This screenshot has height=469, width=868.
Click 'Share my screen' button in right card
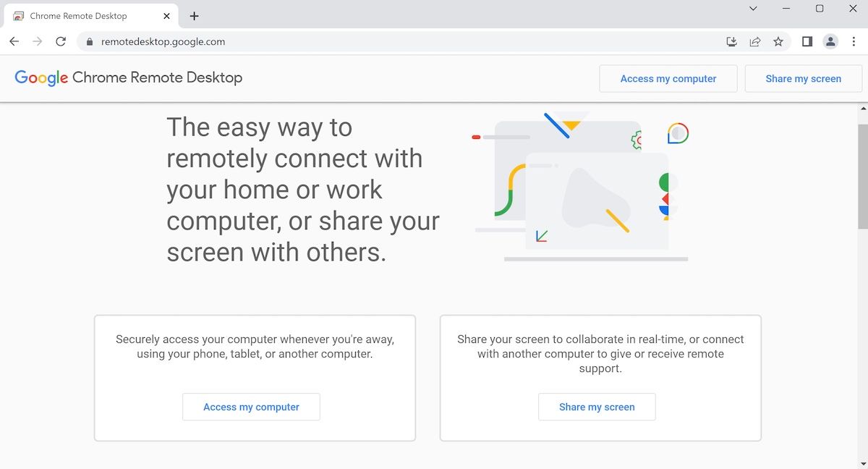(x=597, y=407)
